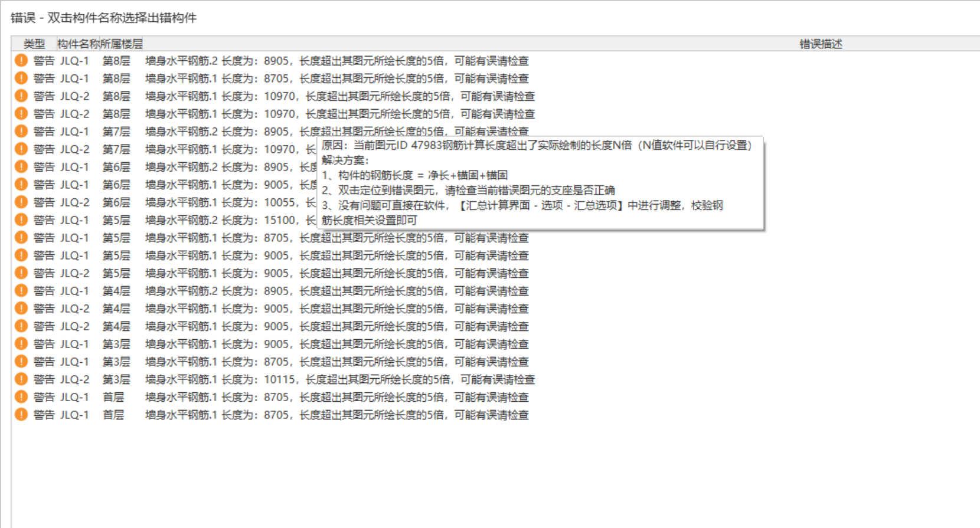Select JLQ-1 name in 第4层 8905 row
This screenshot has height=528, width=980.
click(74, 291)
